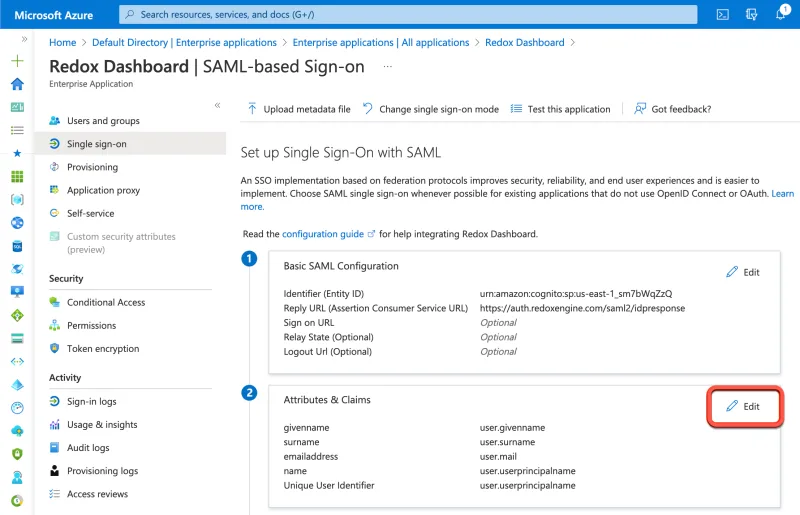The height and width of the screenshot is (515, 800).
Task: Go to Home breadcrumb link
Action: [x=62, y=42]
